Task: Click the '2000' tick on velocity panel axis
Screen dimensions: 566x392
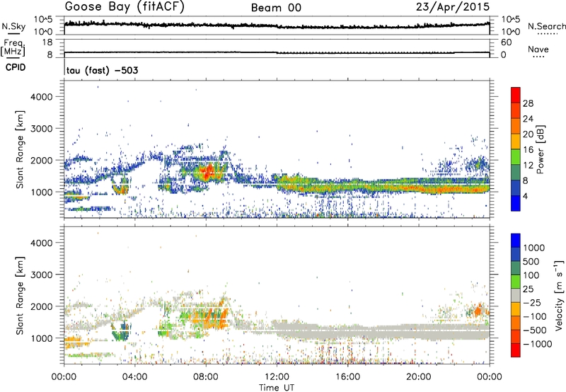Action: 42,307
